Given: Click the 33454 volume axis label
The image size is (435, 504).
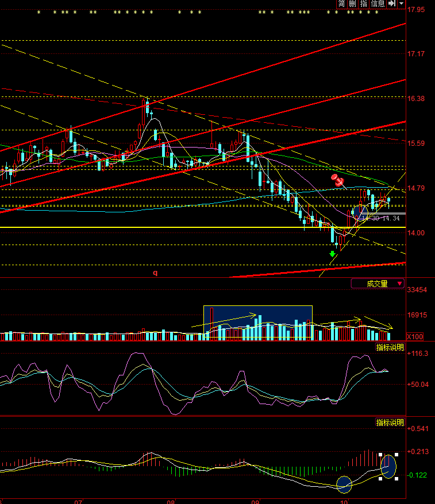Looking at the screenshot, I should (x=417, y=290).
